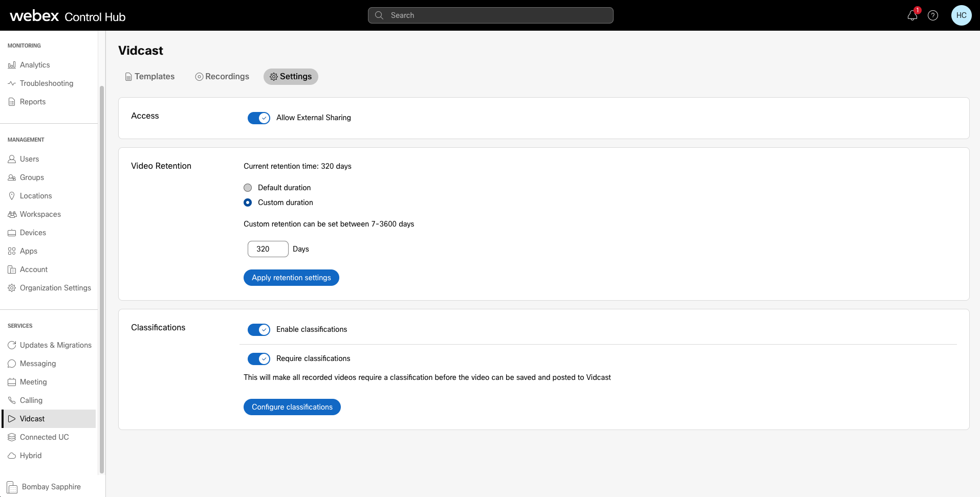The height and width of the screenshot is (497, 980).
Task: Click the Updates & Migrations refresh icon
Action: coord(12,345)
